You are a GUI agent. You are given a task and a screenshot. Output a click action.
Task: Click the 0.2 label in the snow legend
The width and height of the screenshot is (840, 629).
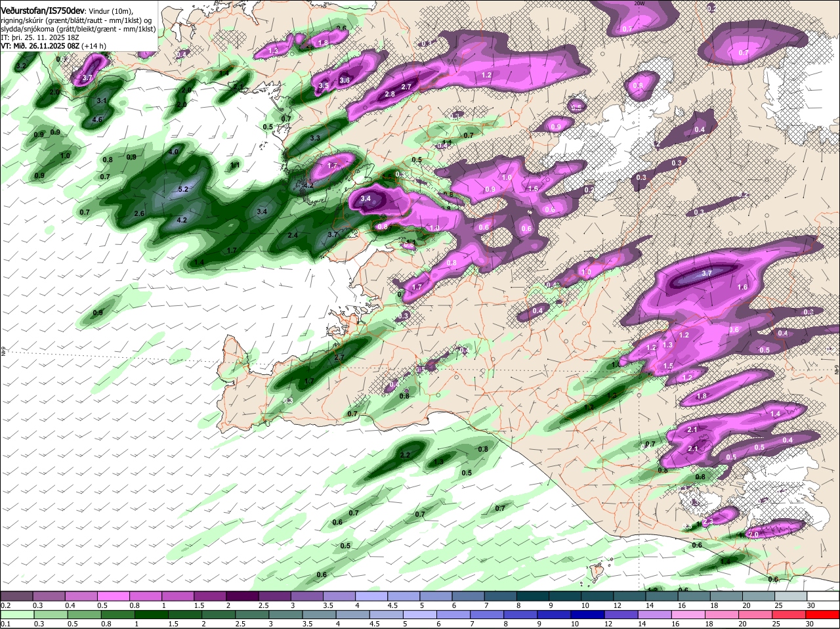pos(5,605)
